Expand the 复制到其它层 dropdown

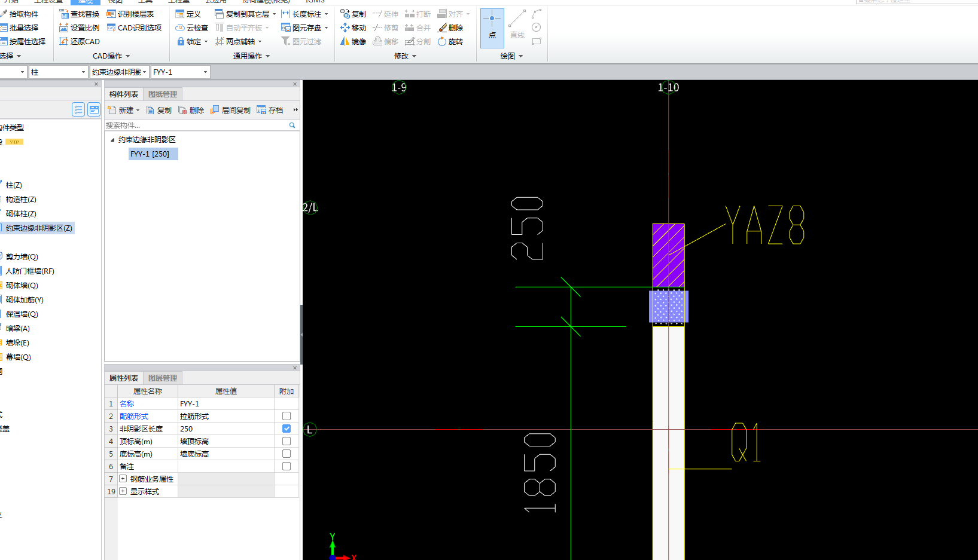pyautogui.click(x=274, y=14)
